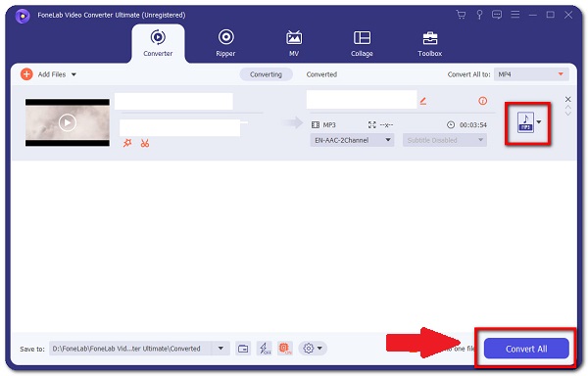This screenshot has width=588, height=376.
Task: Open the media info icon
Action: 482,101
